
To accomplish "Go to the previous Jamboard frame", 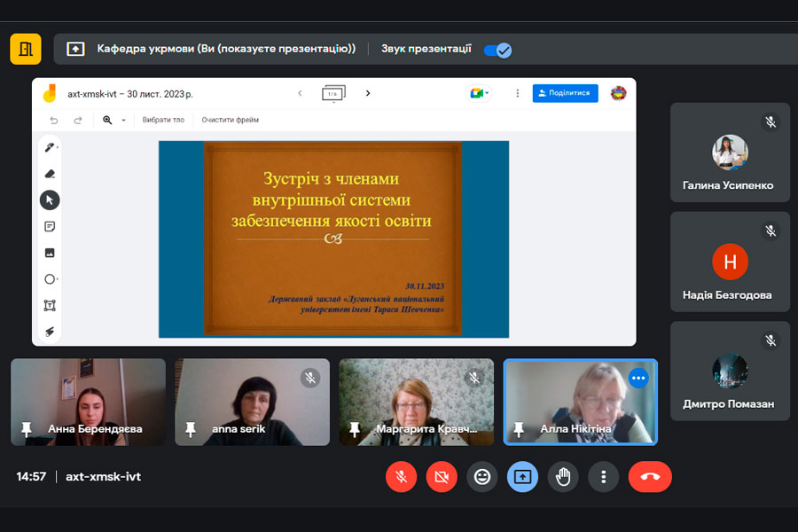I will point(300,93).
